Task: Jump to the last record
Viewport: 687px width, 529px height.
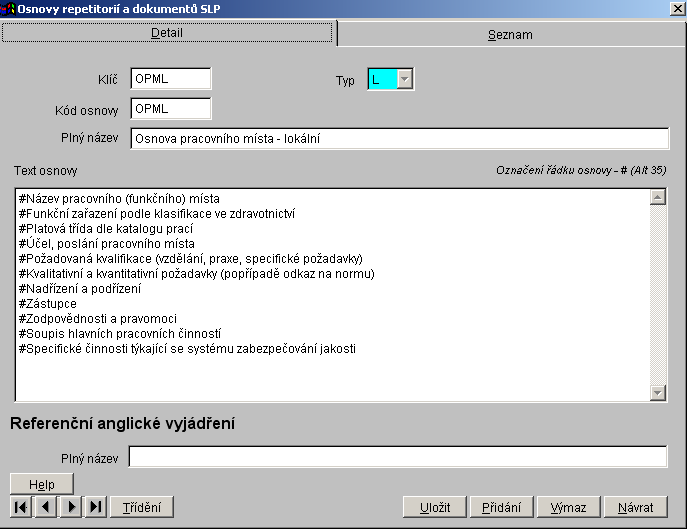Action: tap(95, 507)
